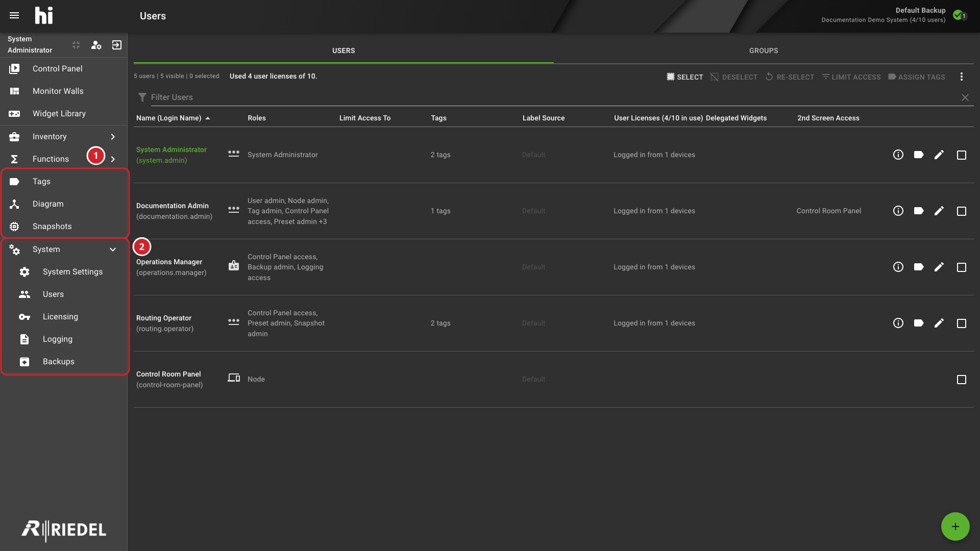Click the user settings icon in sidebar header
The height and width of the screenshot is (551, 980).
click(96, 45)
